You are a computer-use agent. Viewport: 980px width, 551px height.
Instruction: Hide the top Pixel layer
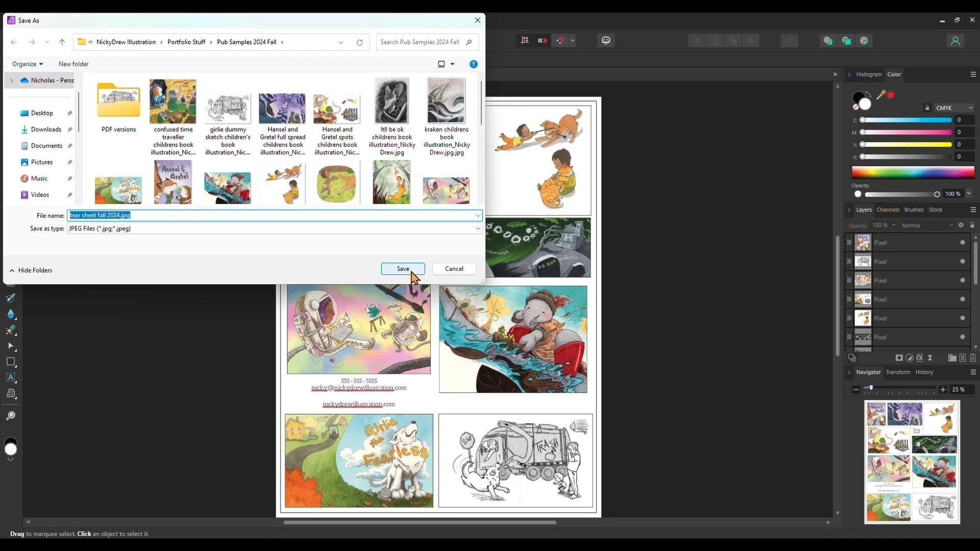(x=963, y=243)
